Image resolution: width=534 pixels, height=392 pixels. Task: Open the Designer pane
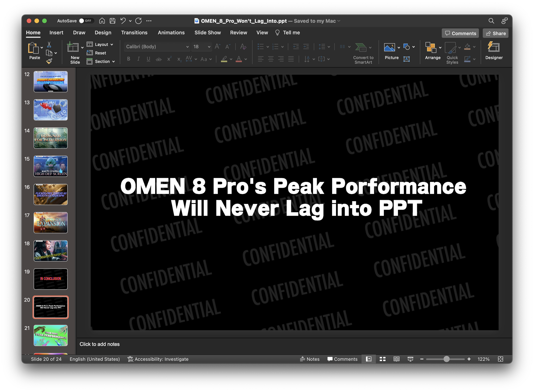pyautogui.click(x=494, y=51)
